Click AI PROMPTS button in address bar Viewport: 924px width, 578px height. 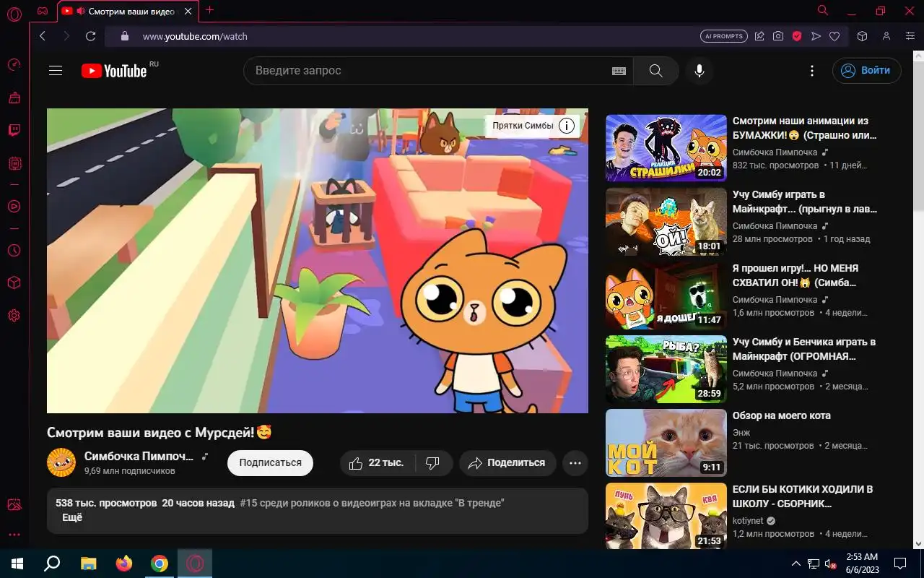pyautogui.click(x=723, y=36)
